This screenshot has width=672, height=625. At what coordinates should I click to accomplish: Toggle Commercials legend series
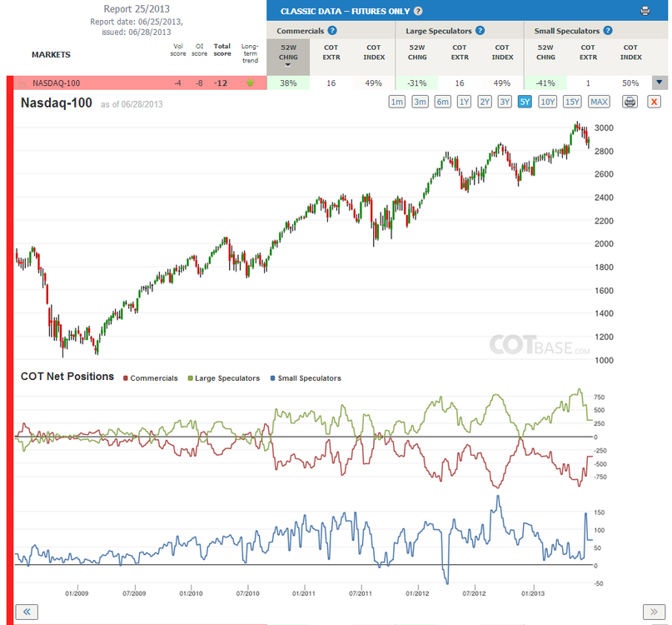click(151, 378)
